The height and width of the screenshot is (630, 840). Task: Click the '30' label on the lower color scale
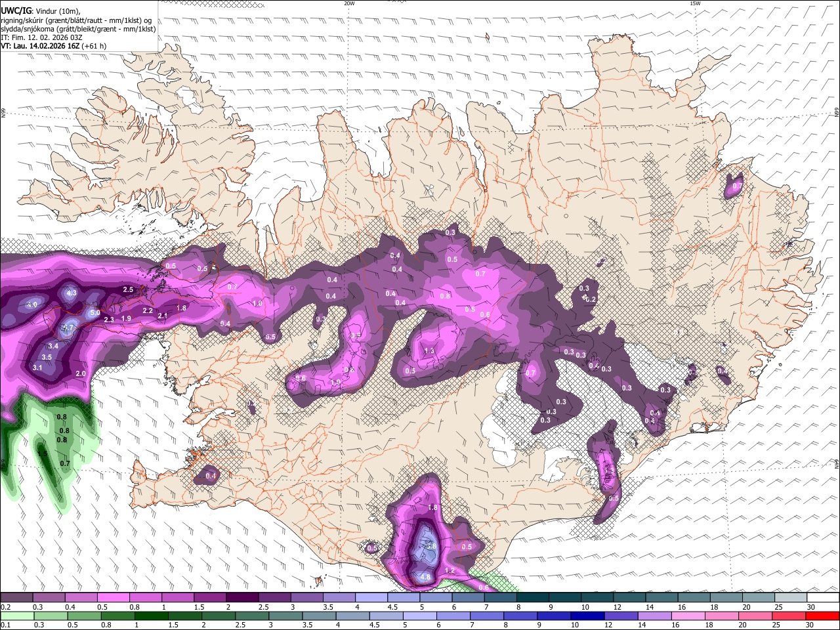pos(810,625)
